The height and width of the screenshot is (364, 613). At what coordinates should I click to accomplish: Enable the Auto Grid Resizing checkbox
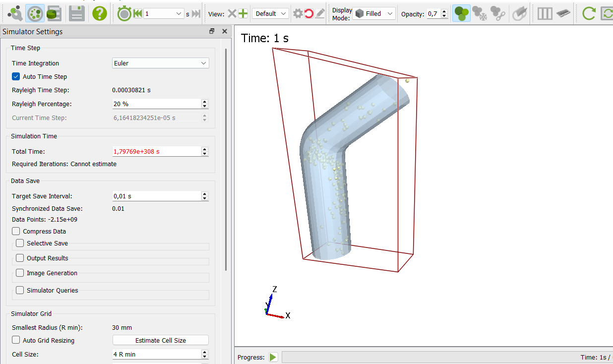point(16,340)
